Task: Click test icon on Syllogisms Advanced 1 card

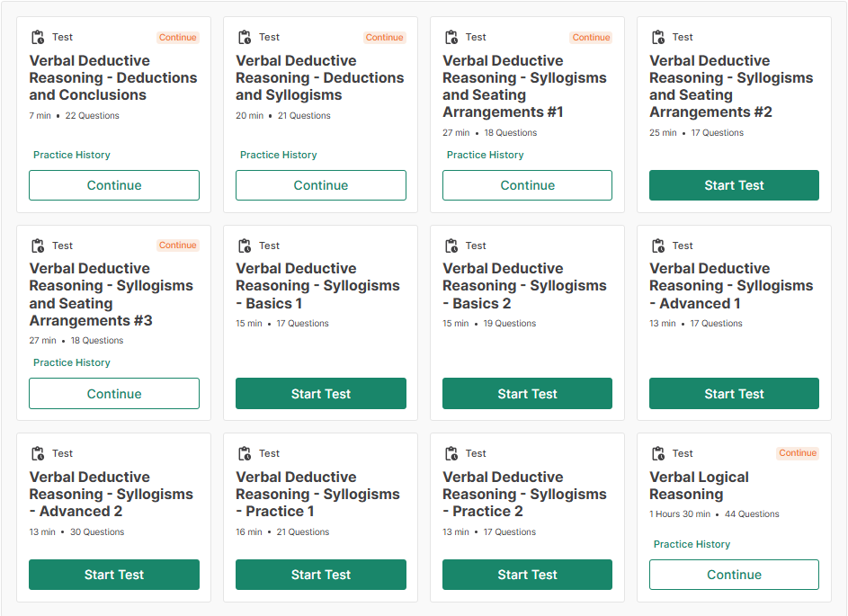Action: tap(658, 246)
